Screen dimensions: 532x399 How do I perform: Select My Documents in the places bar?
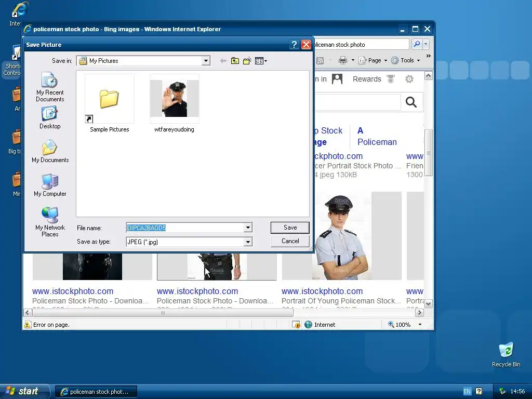[x=50, y=151]
